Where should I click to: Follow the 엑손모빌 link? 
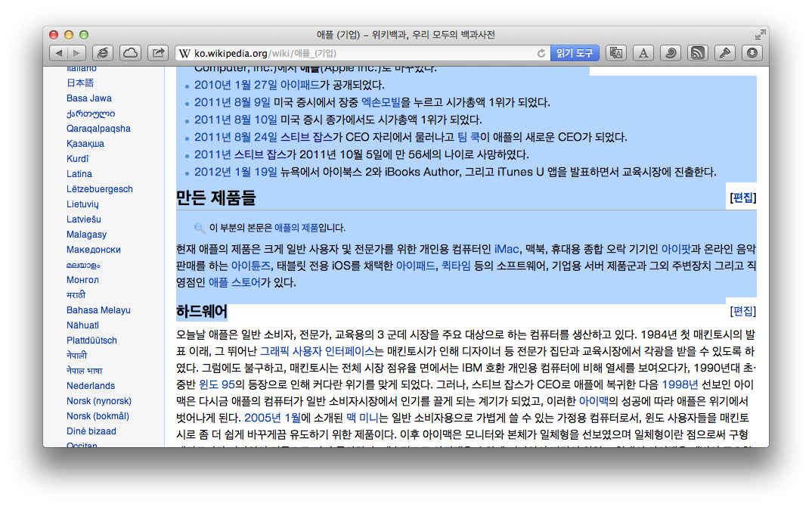tap(380, 102)
